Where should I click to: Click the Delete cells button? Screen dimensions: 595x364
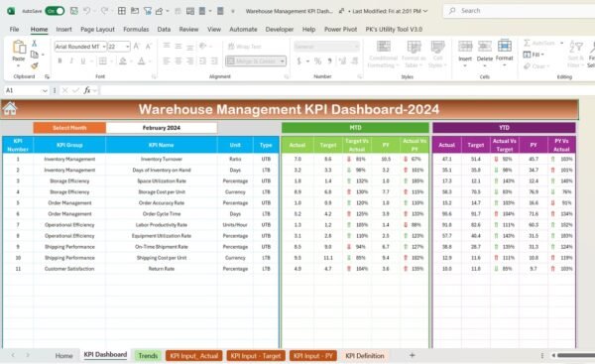click(x=485, y=53)
